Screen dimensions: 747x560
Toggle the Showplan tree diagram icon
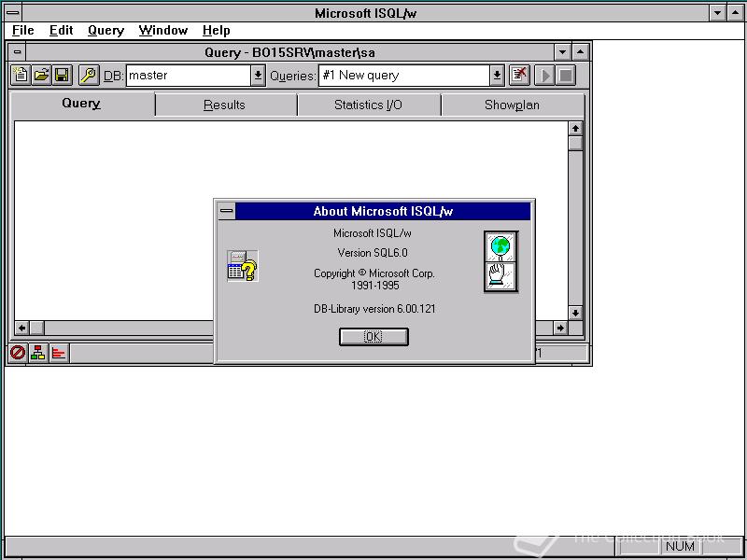tap(38, 353)
